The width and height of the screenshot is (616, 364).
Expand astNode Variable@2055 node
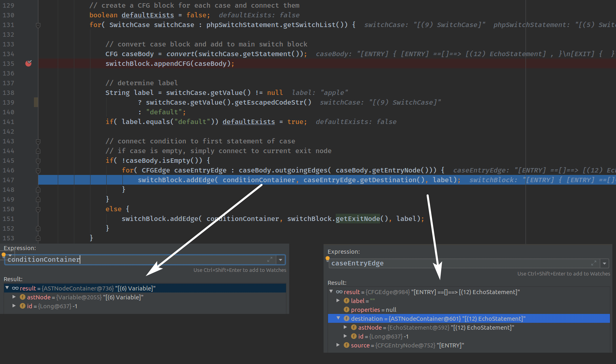coord(14,297)
